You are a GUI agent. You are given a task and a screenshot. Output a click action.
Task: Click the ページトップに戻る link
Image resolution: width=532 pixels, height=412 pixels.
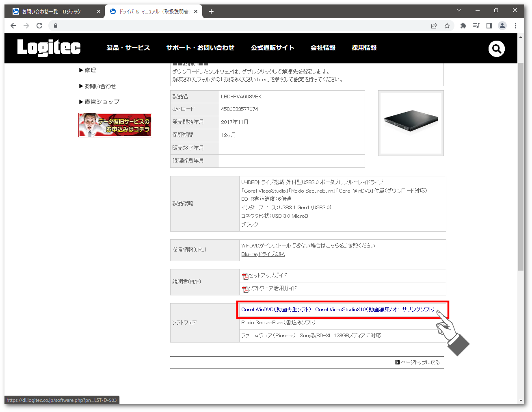click(x=420, y=362)
